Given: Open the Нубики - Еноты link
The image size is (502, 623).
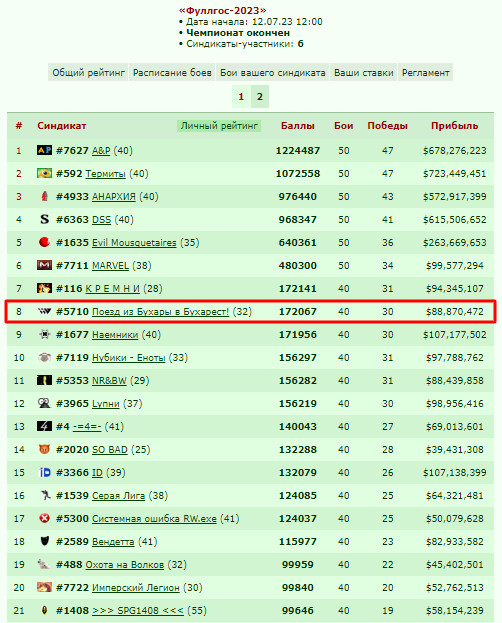Looking at the screenshot, I should click(x=128, y=358).
